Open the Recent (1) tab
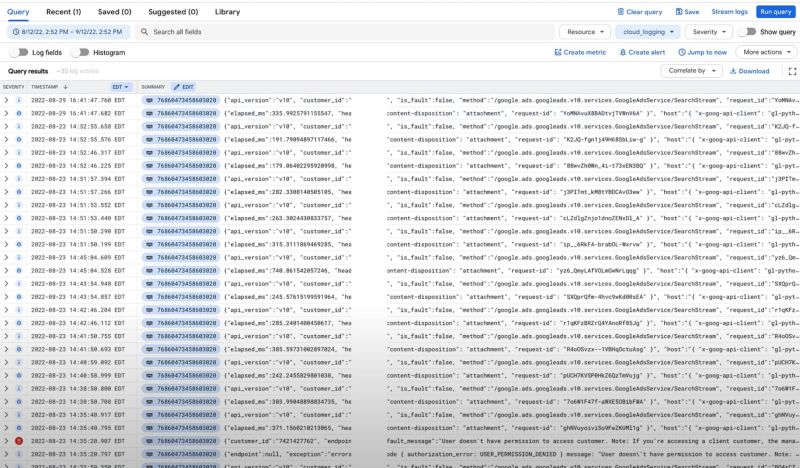 pos(63,12)
